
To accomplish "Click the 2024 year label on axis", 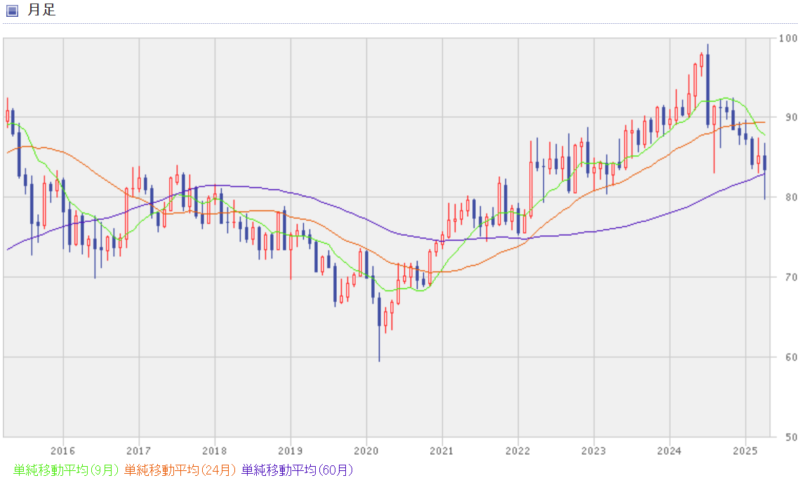I will (669, 451).
